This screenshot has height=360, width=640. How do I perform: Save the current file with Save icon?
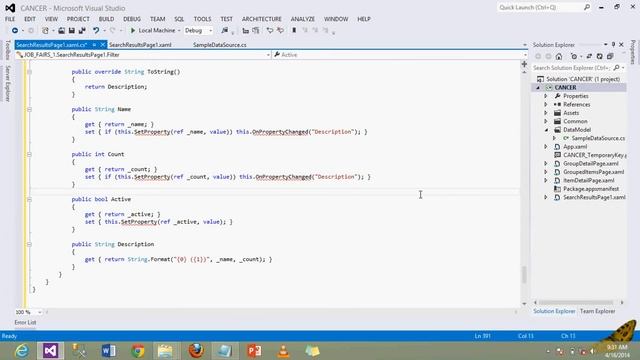[71, 31]
